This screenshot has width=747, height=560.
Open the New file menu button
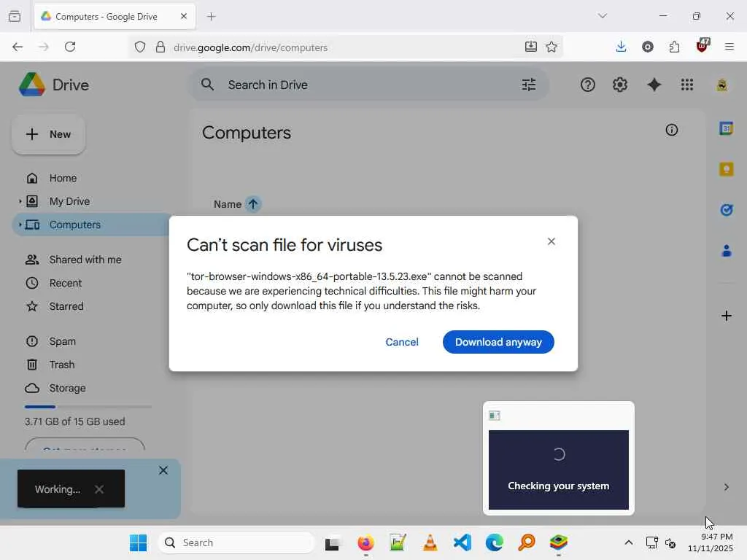[49, 134]
